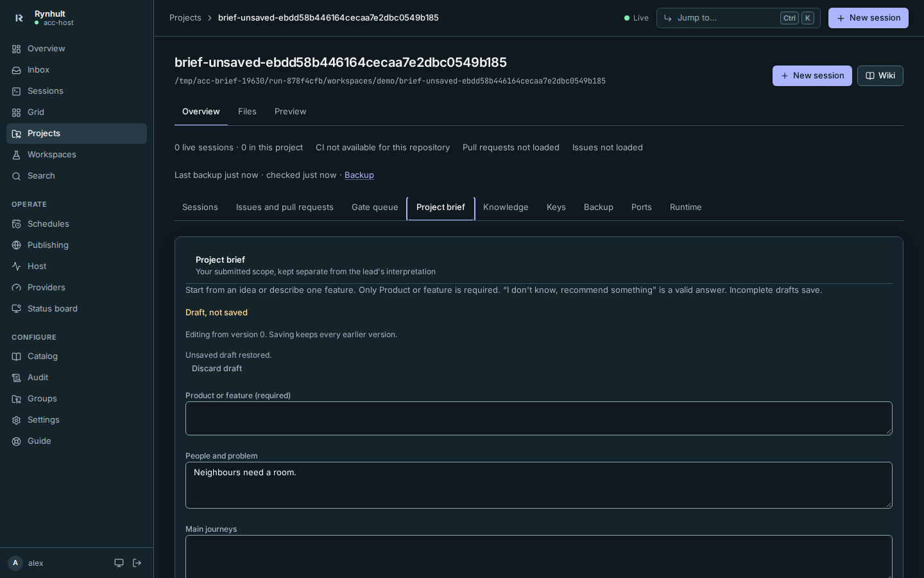Switch to the Files tab

point(247,112)
